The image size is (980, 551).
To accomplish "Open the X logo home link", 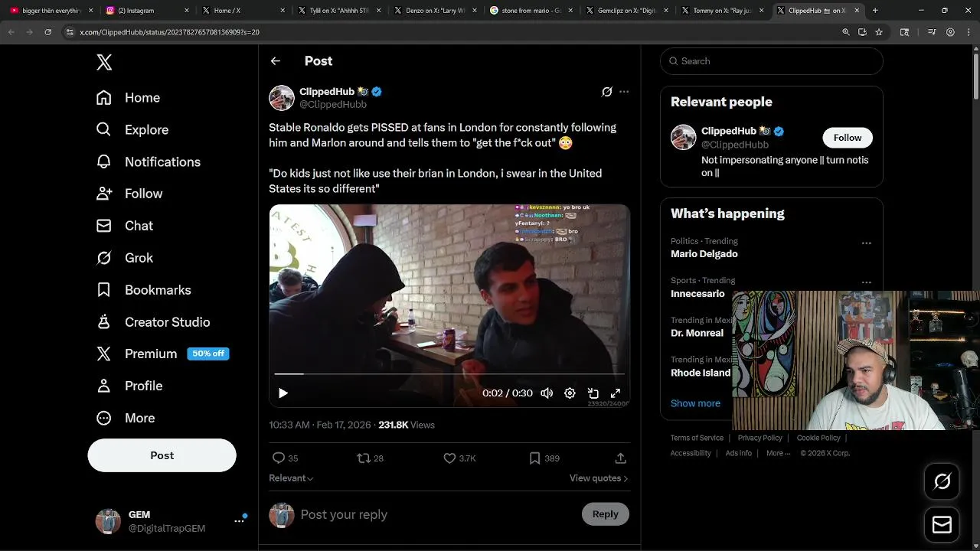I will pos(104,62).
